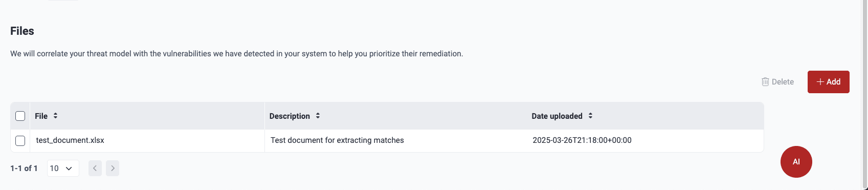Toggle the select-all checkbox in header
The width and height of the screenshot is (868, 190).
20,116
